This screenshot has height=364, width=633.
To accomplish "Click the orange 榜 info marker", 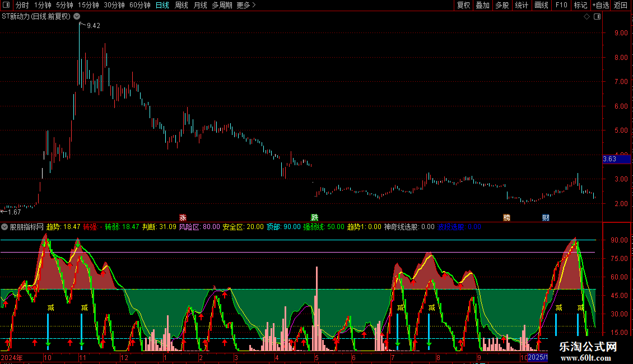I will tap(506, 217).
